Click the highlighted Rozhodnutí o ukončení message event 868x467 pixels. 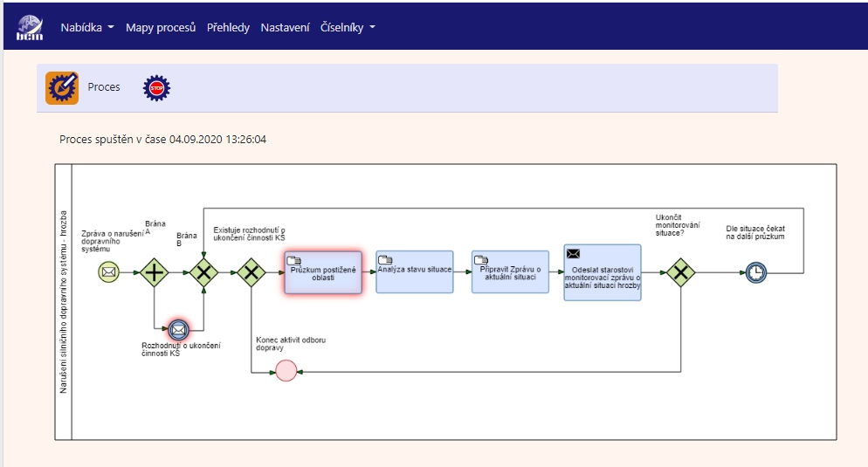coord(178,329)
